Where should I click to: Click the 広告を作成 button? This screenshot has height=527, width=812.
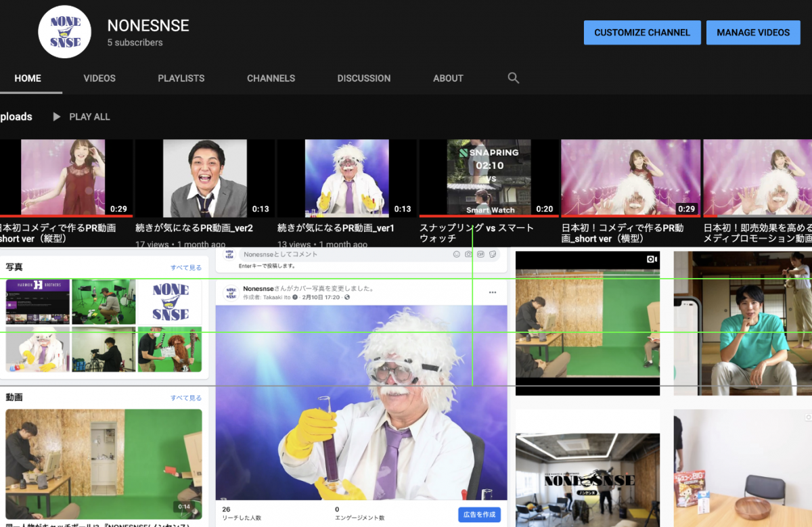coord(479,514)
